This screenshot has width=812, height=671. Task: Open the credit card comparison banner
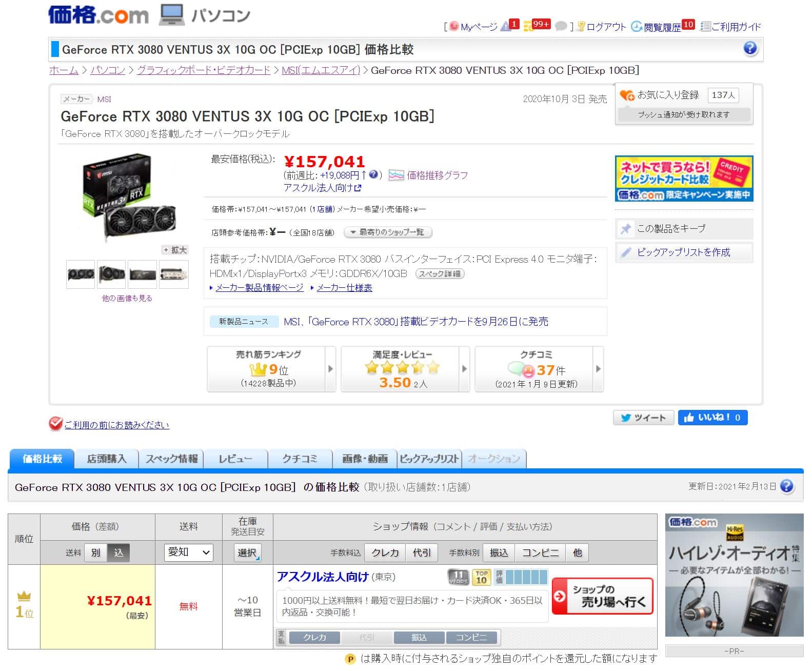[684, 179]
